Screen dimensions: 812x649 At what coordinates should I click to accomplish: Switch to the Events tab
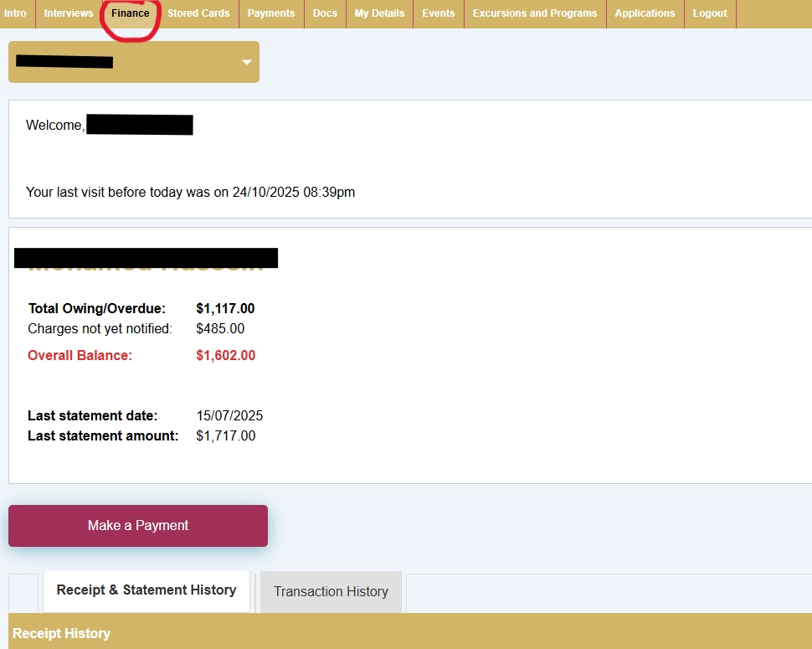coord(439,13)
